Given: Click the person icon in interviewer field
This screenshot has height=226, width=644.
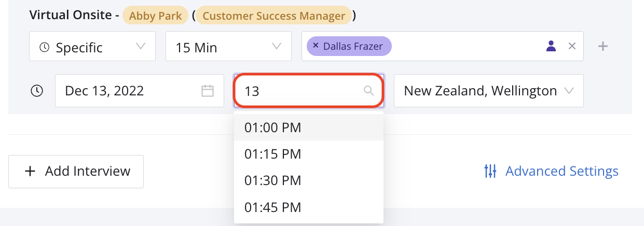Looking at the screenshot, I should coord(551,46).
